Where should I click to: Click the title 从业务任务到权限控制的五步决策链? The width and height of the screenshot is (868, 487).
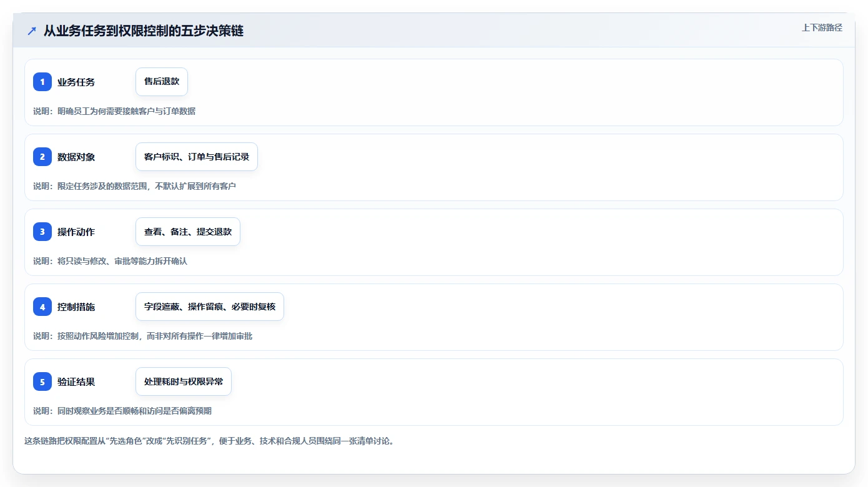coord(144,31)
